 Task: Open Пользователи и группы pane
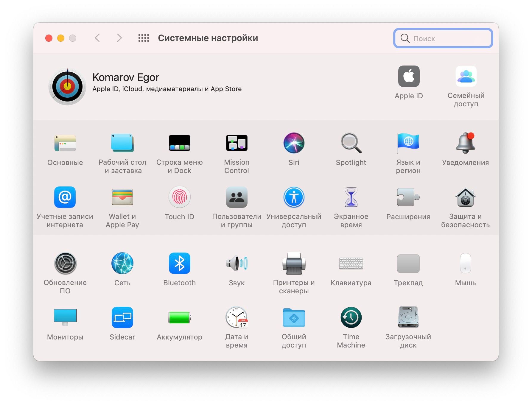click(x=237, y=197)
